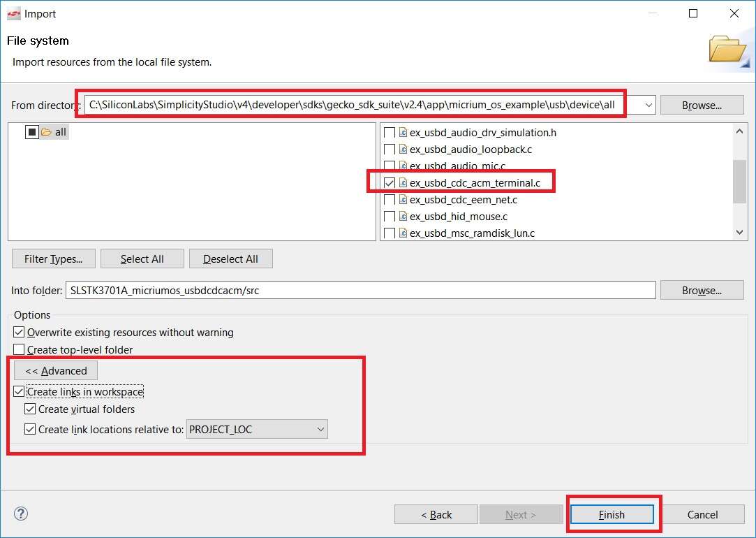756x538 pixels.
Task: Click the file list scrollbar thumb
Action: [740, 182]
